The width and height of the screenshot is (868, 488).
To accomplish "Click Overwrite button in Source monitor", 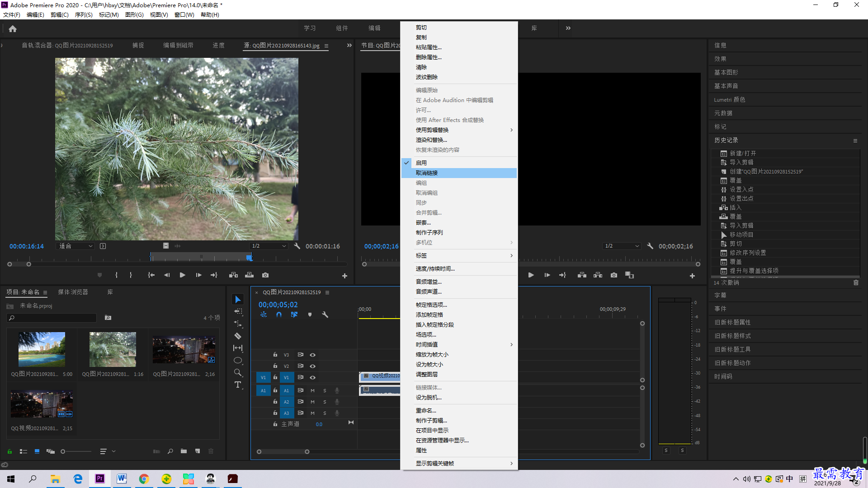I will 249,275.
